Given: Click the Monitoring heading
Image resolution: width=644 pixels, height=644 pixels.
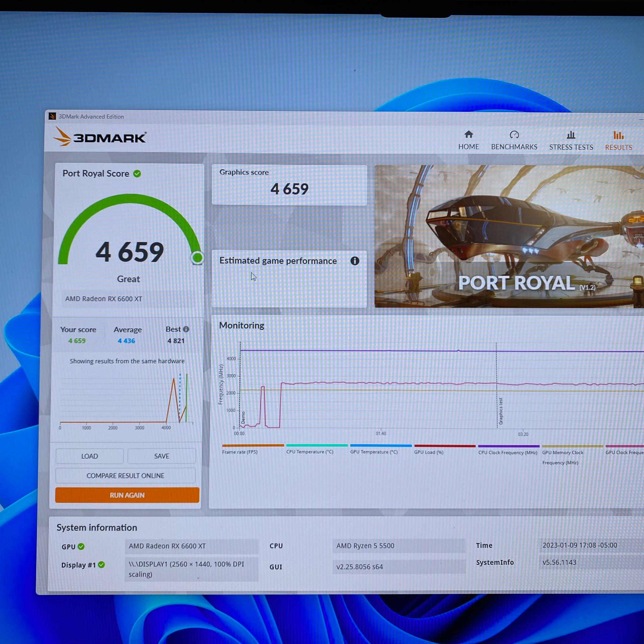Looking at the screenshot, I should [242, 325].
